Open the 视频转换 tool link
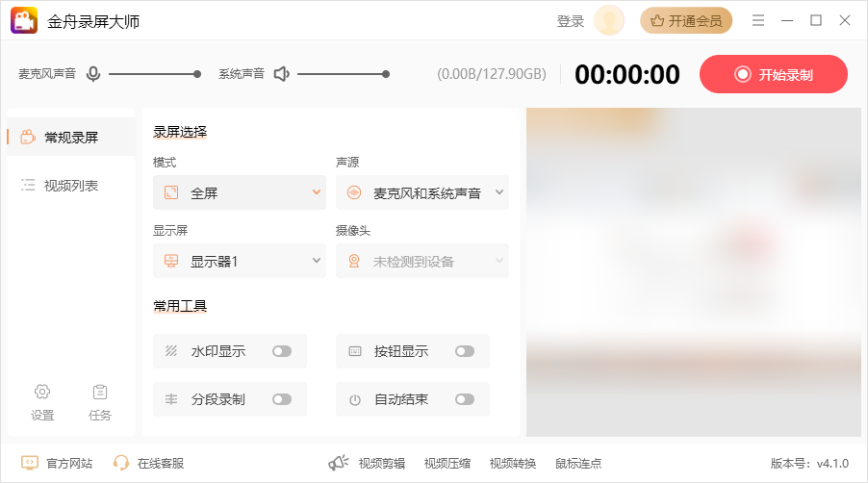 click(513, 463)
